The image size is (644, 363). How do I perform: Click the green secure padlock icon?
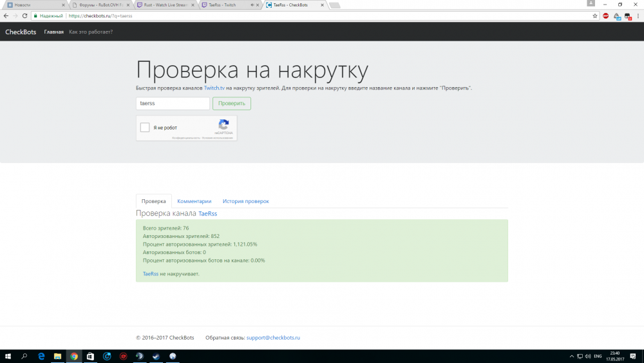pos(35,15)
